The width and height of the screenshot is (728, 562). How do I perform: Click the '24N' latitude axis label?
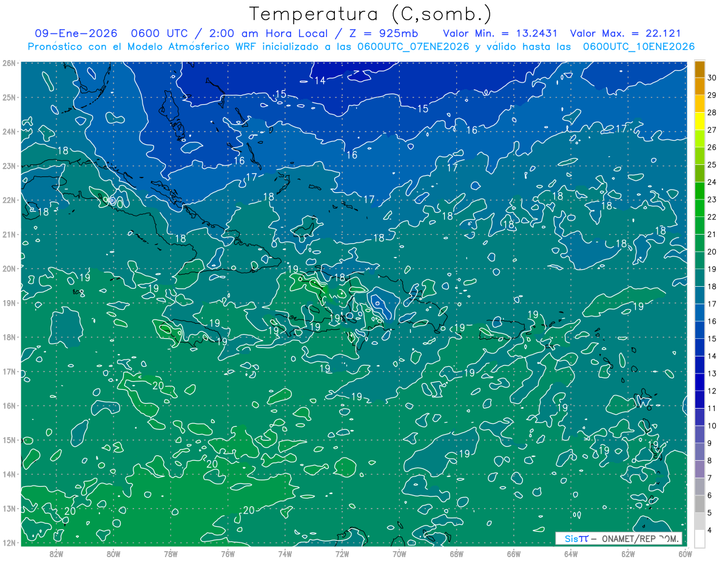tap(9, 132)
